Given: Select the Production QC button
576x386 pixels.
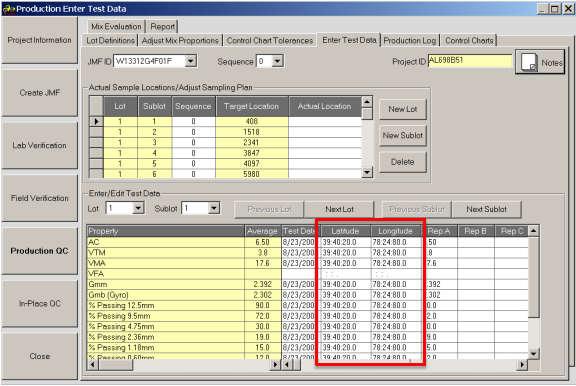Looking at the screenshot, I should pos(40,251).
